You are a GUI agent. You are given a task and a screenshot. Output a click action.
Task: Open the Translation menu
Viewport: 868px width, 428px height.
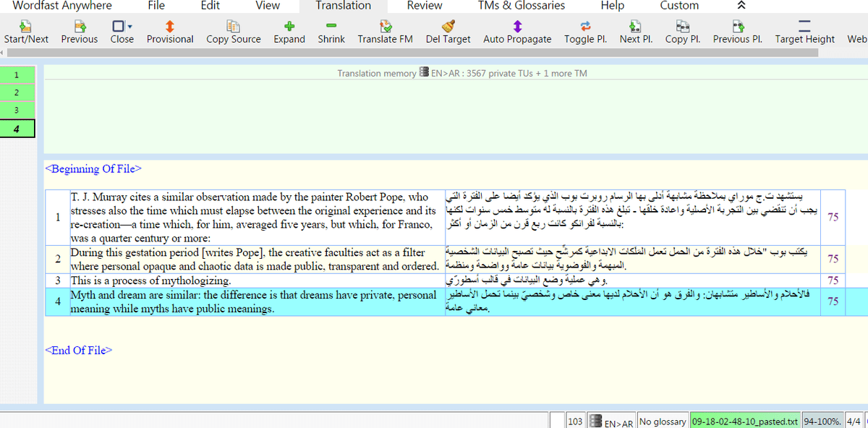tap(342, 6)
